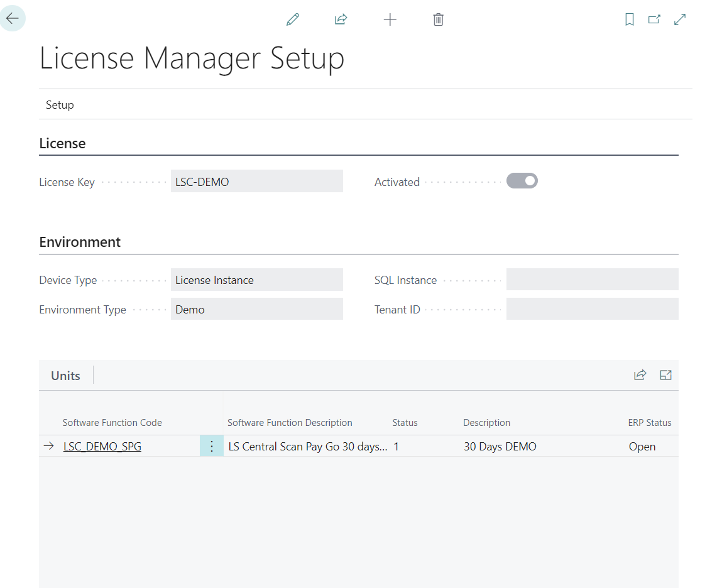Click the trash delete icon
Viewport: 722px width, 588px height.
click(x=439, y=19)
